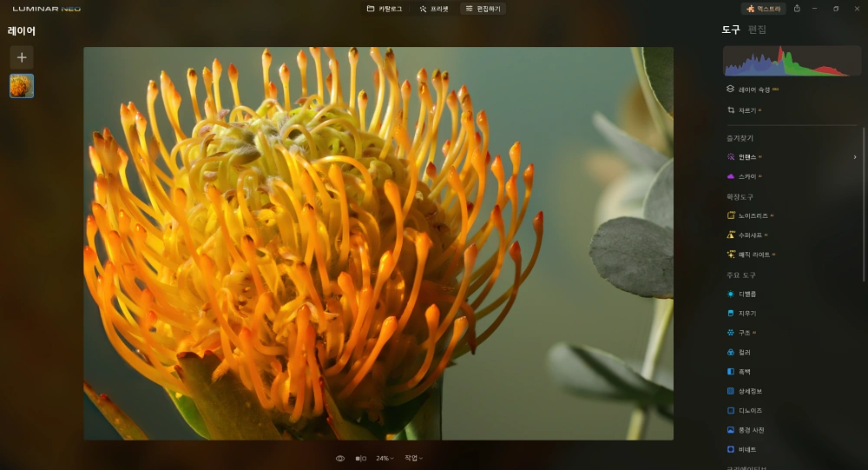Open the 노이즈리스 noiseless tool
The image size is (868, 470).
tap(750, 215)
